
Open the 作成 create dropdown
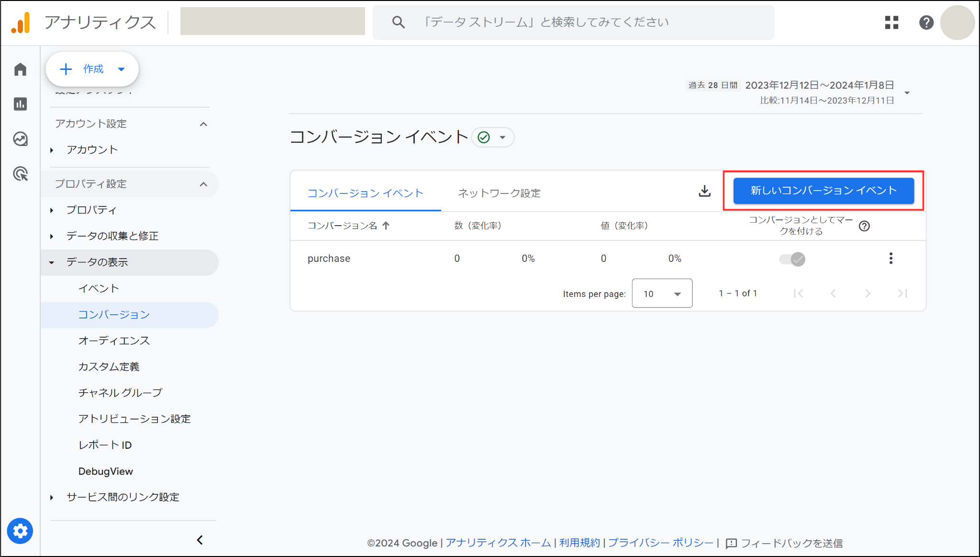point(92,69)
